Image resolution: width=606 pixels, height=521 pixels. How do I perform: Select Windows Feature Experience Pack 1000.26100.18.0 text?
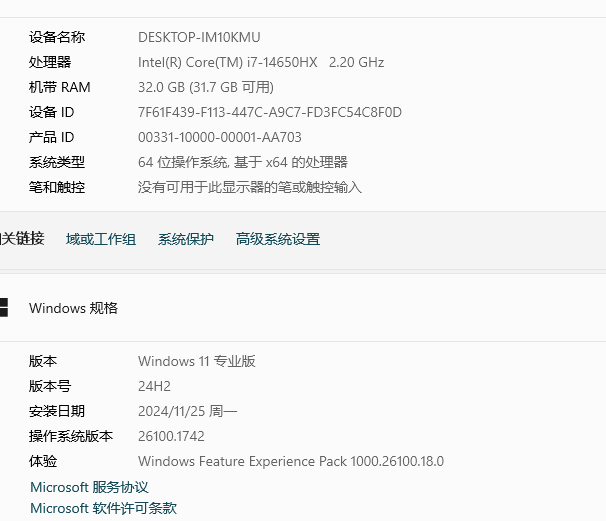(x=291, y=461)
